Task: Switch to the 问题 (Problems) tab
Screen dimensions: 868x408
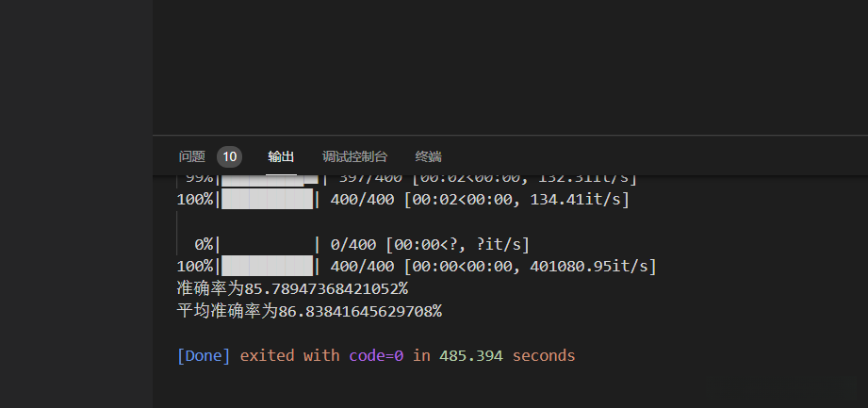Action: coord(192,156)
